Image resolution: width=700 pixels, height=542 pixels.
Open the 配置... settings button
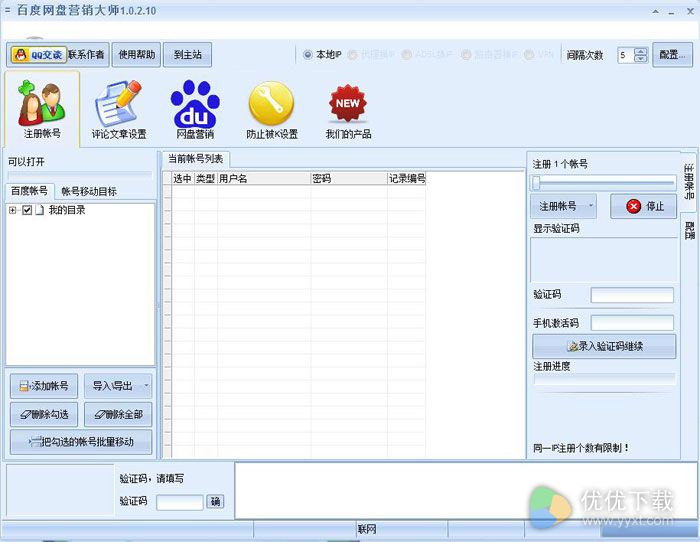672,55
